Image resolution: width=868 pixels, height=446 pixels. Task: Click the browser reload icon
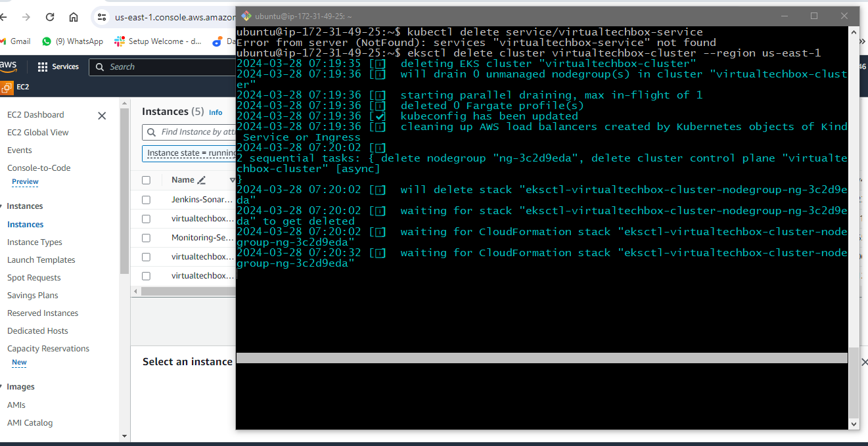point(50,17)
